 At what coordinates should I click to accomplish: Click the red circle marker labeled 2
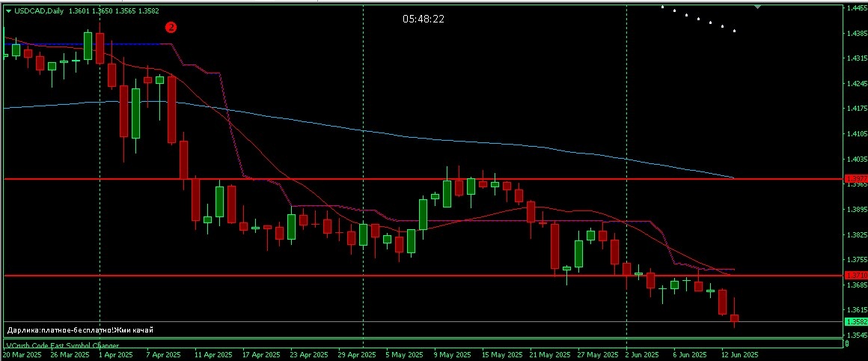[x=171, y=27]
